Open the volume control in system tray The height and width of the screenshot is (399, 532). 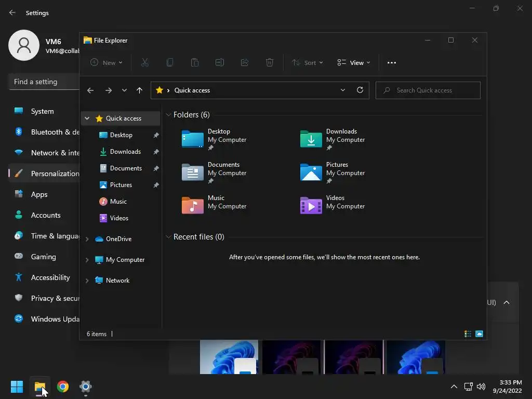click(481, 387)
